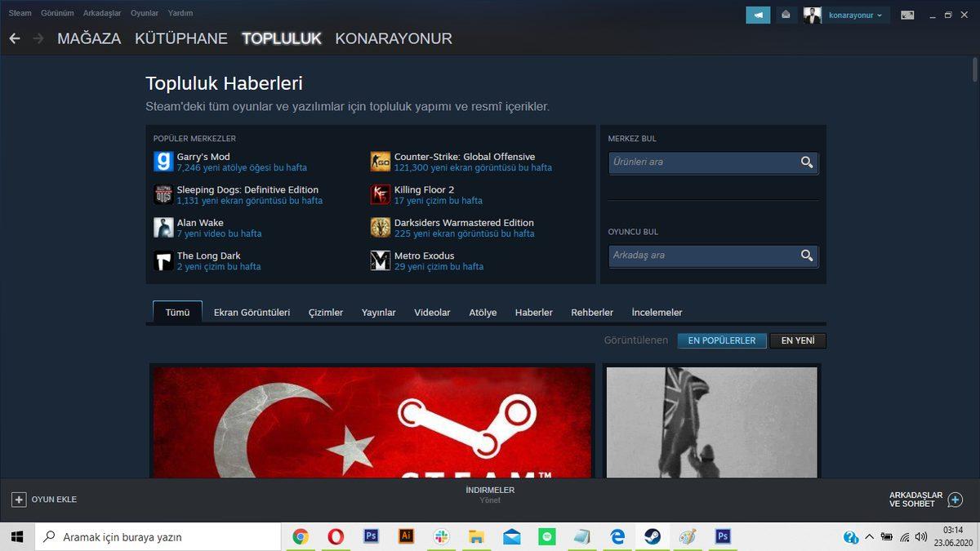Click the Metro Exodus hub icon

[x=379, y=260]
